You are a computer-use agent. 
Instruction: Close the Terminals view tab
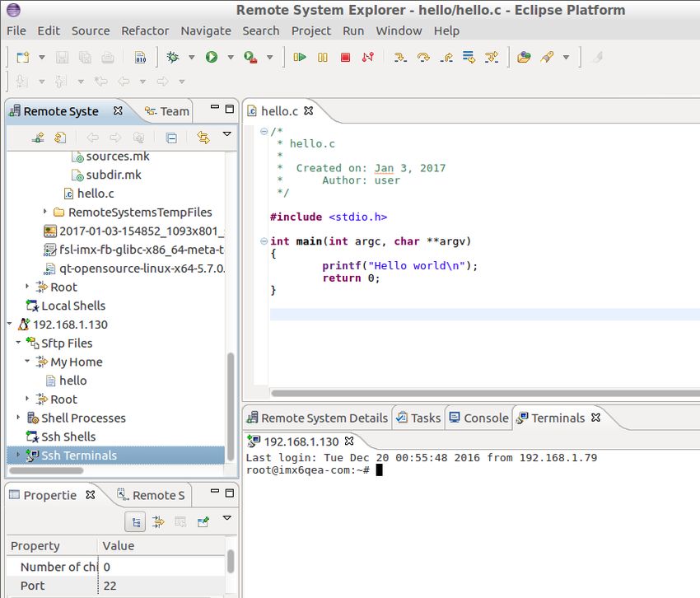[595, 417]
